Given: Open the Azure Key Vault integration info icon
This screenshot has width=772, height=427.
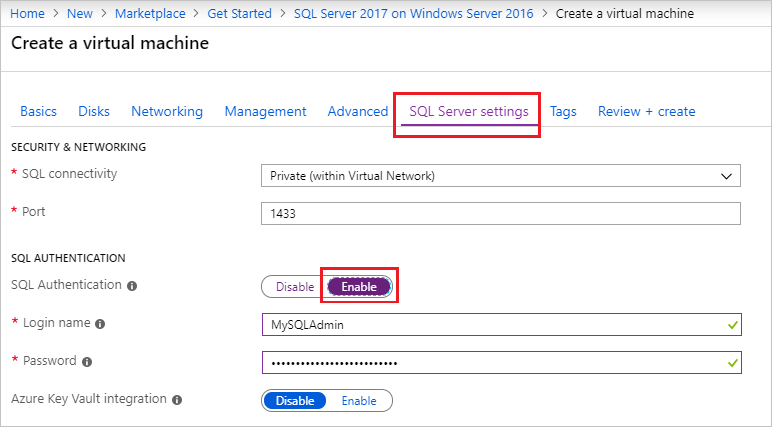Looking at the screenshot, I should pos(177,400).
